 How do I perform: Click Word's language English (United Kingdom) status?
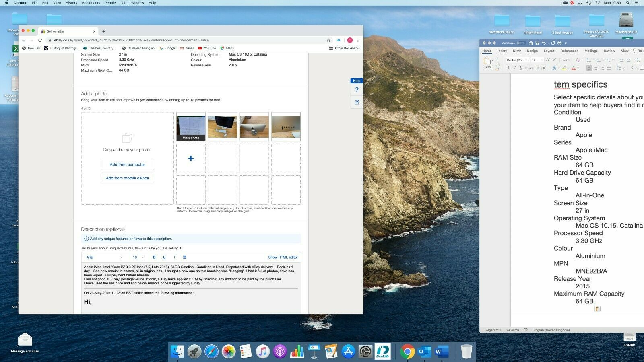tap(551, 330)
